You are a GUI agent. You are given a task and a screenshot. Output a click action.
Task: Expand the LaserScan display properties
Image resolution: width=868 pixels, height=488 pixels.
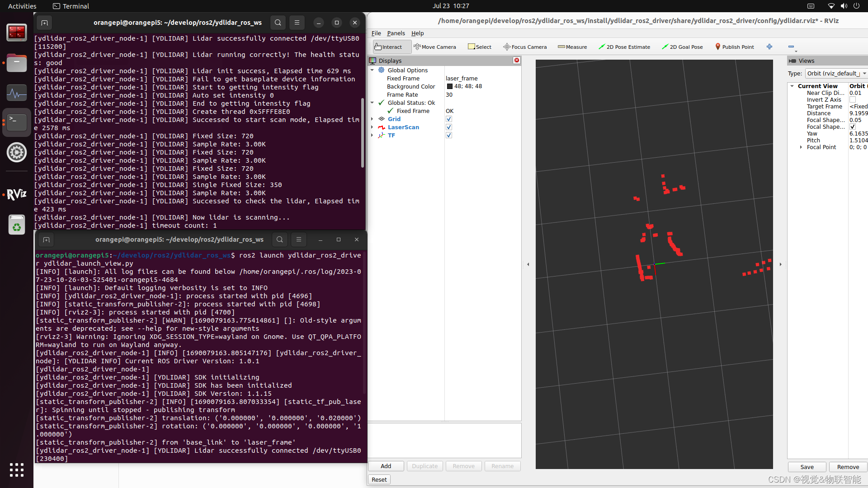coord(373,127)
